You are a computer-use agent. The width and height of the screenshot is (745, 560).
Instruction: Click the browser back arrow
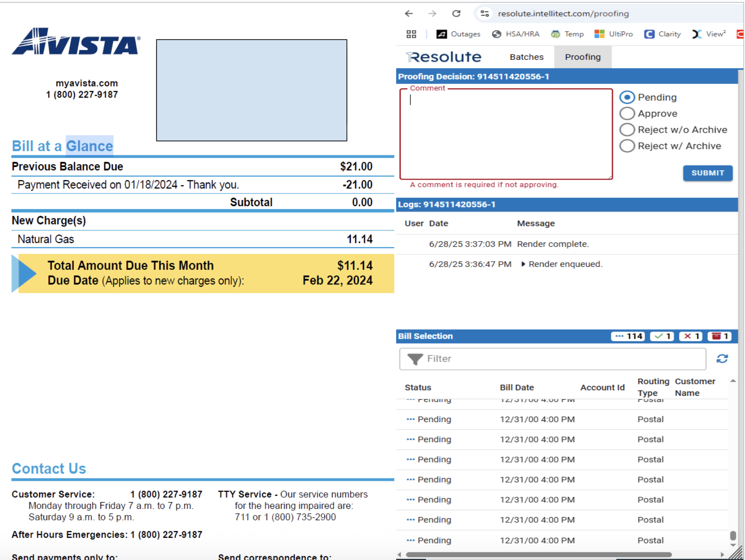(x=409, y=14)
